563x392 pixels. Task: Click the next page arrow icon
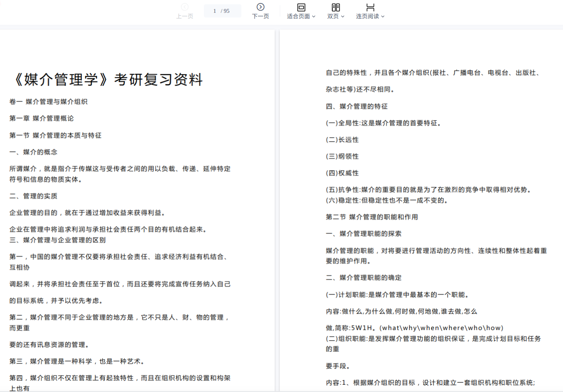[x=260, y=7]
